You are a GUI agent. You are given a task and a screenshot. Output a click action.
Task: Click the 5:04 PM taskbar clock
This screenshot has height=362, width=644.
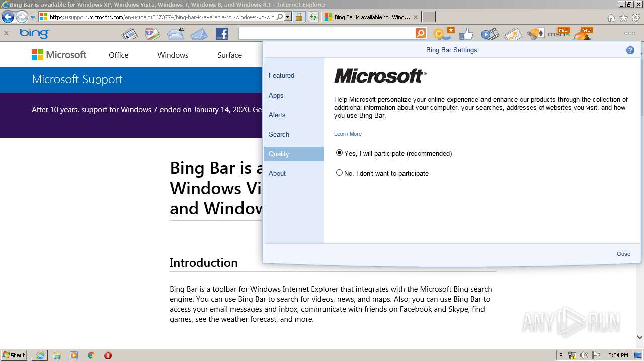pos(618,355)
